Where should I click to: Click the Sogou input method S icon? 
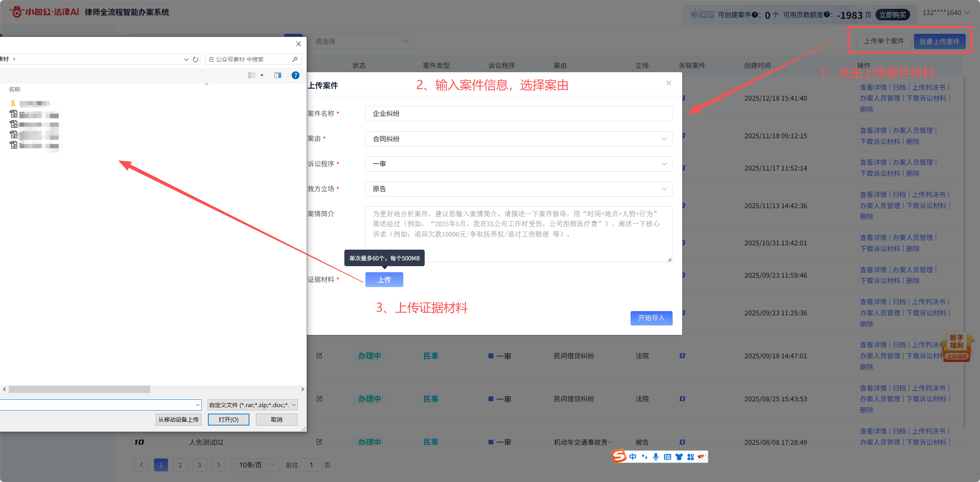619,456
